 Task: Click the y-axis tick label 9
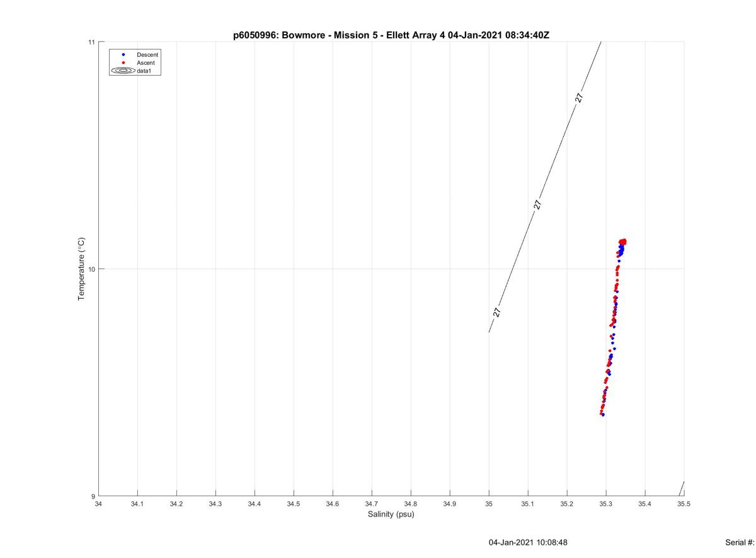(92, 496)
